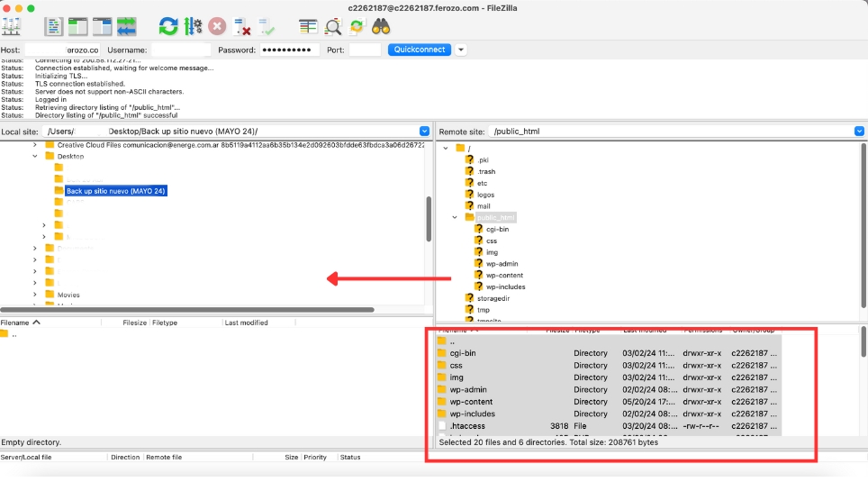Click the Host input field
Screen dimensions: 868x500
61,50
